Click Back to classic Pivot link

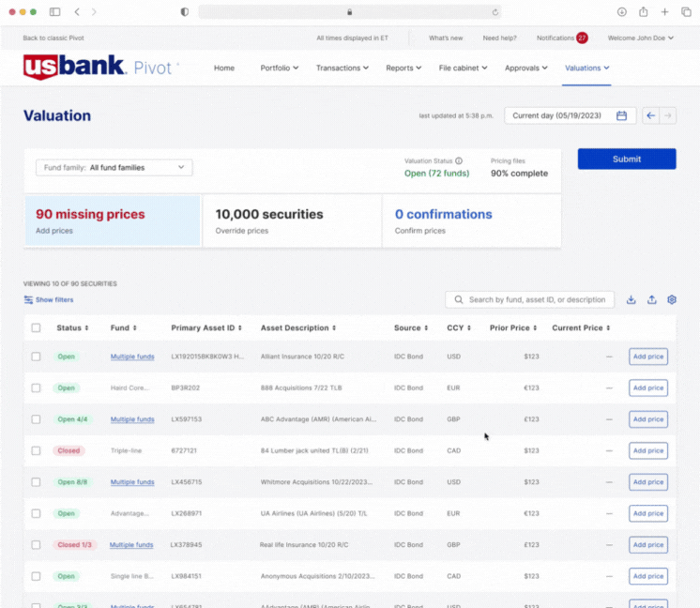tap(53, 38)
